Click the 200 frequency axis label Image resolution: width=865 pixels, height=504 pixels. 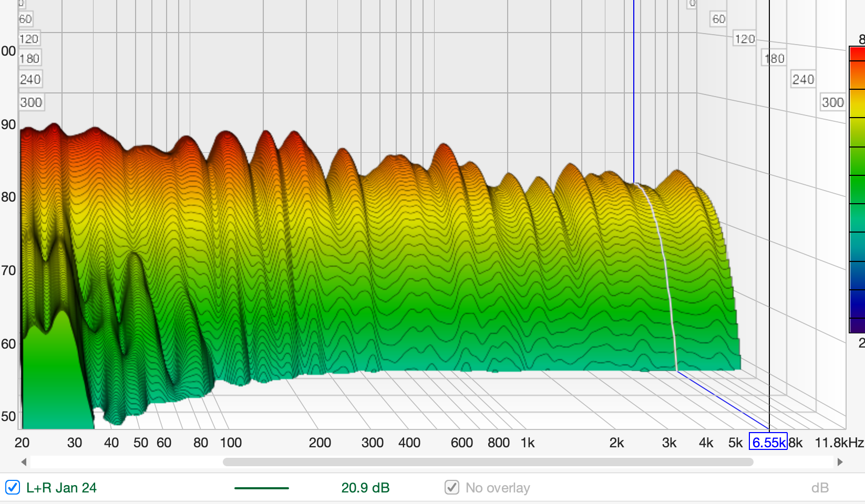click(320, 443)
